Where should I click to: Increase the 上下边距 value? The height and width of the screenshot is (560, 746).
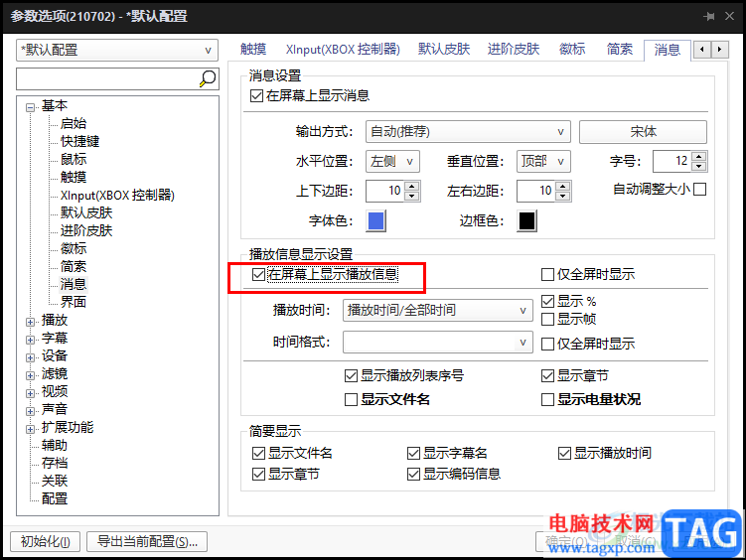pyautogui.click(x=412, y=186)
